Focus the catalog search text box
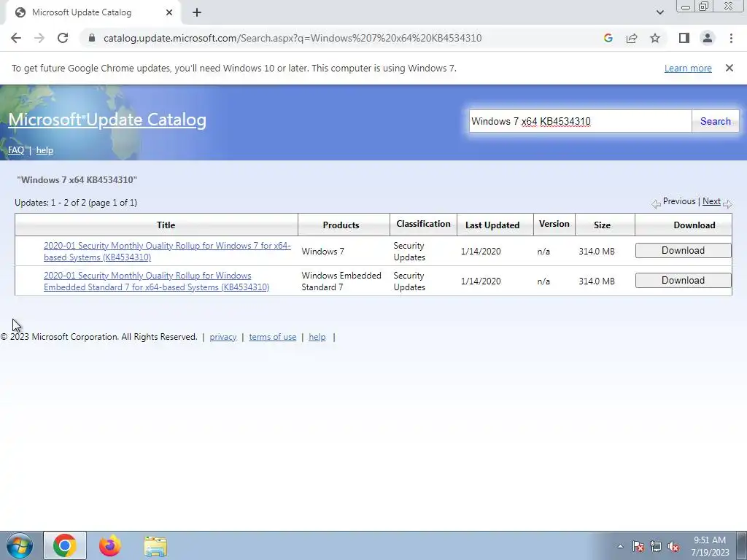747x560 pixels. pos(580,121)
